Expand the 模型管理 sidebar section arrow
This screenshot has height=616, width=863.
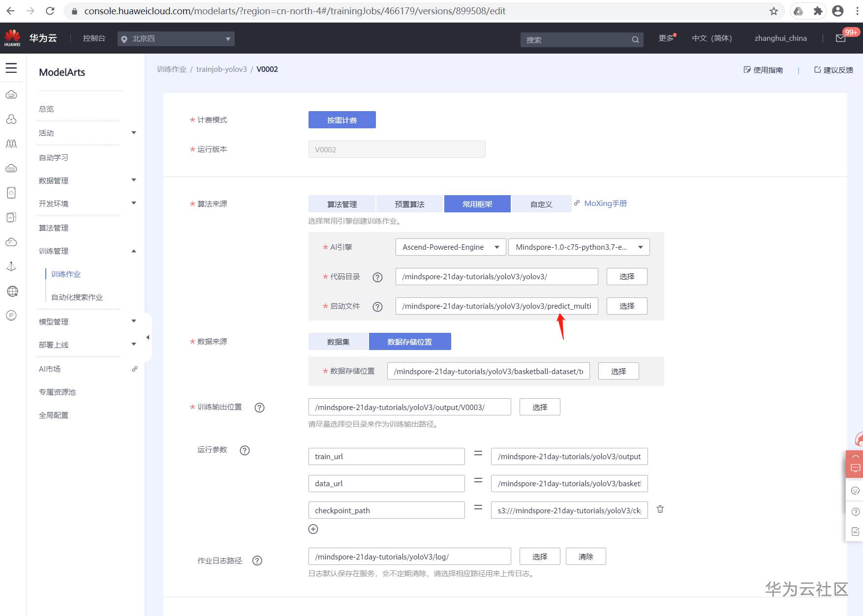click(x=134, y=321)
